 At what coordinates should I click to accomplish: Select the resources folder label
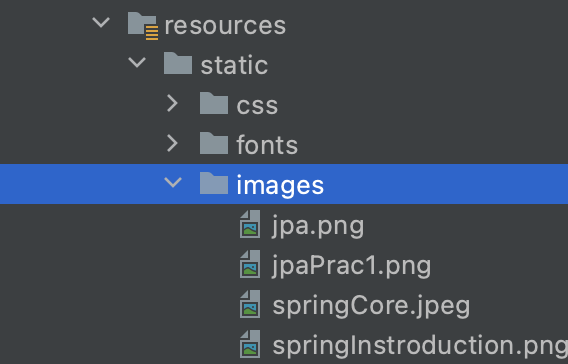(x=225, y=26)
